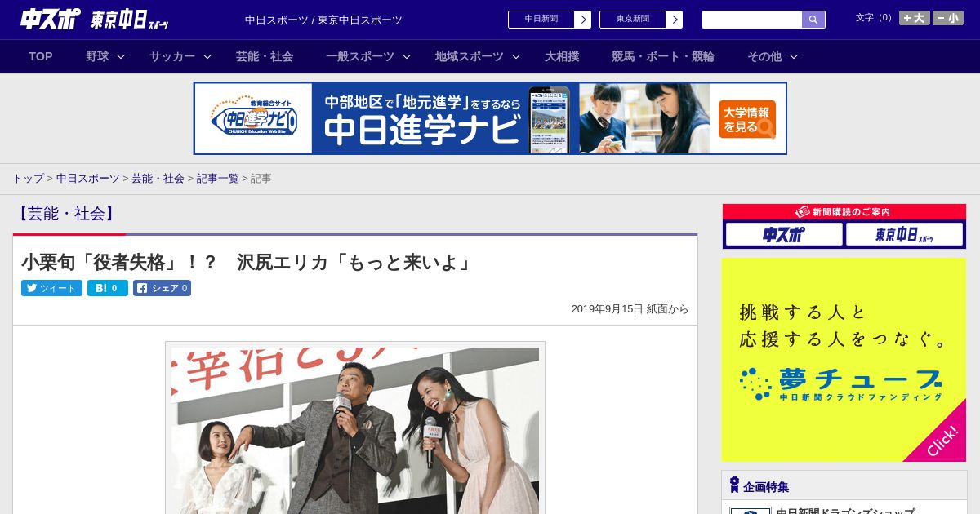Go to トップ breadcrumb link
Screen dimensions: 980x514
pyautogui.click(x=28, y=178)
